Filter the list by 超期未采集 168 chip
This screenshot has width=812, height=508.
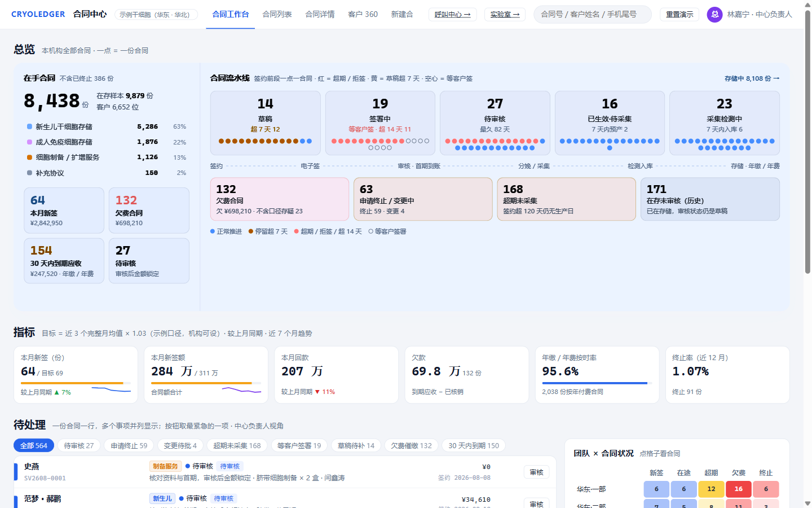[237, 445]
